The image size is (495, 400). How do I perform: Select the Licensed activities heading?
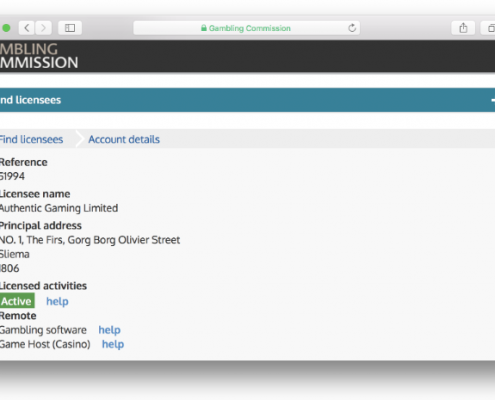[43, 286]
